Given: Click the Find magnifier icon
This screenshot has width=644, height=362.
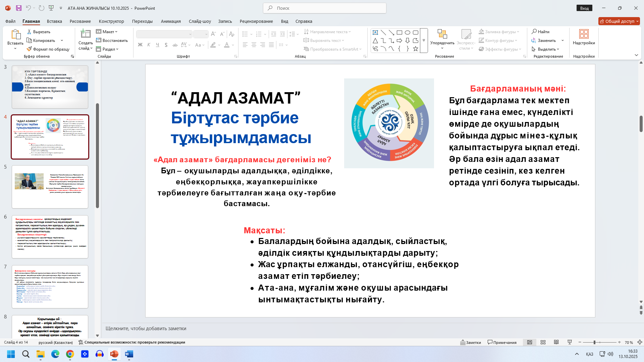Looking at the screenshot, I should 534,32.
